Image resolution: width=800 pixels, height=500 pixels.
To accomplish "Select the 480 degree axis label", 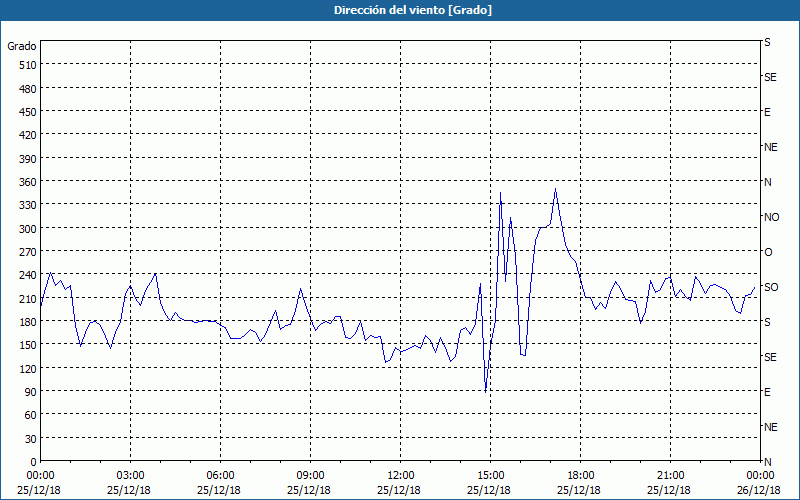I will [28, 89].
